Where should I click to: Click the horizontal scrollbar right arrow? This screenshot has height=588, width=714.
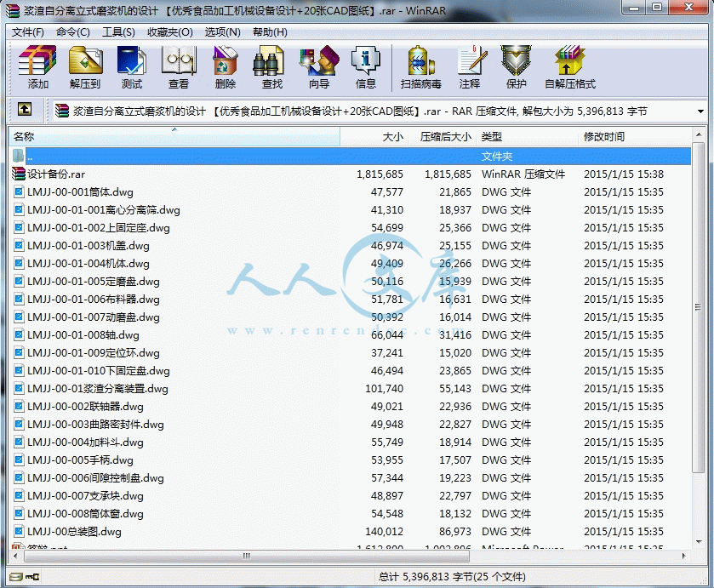coord(683,556)
